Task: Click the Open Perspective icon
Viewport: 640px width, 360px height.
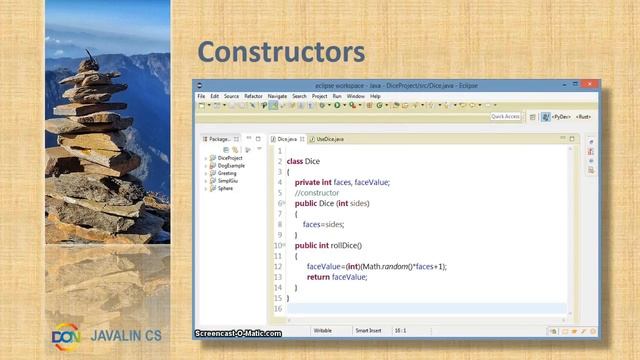Action: point(532,117)
